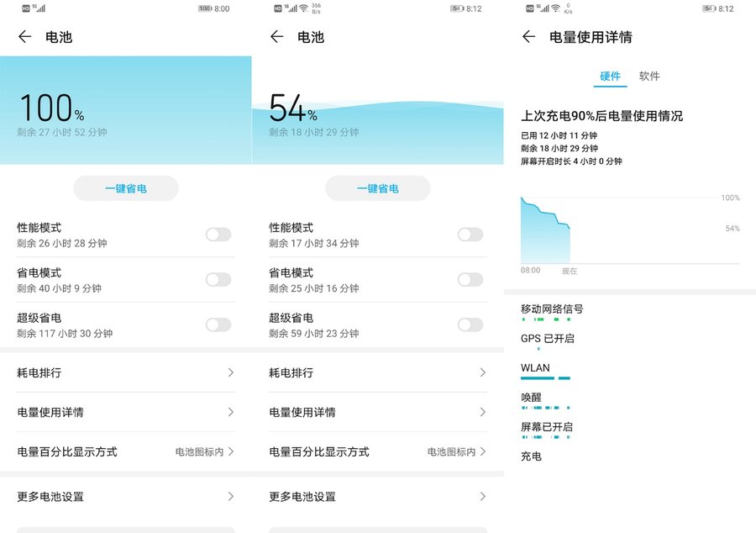This screenshot has height=533, width=756.
Task: Open 耗电排行 arrow on 100% battery screen
Action: tap(230, 372)
